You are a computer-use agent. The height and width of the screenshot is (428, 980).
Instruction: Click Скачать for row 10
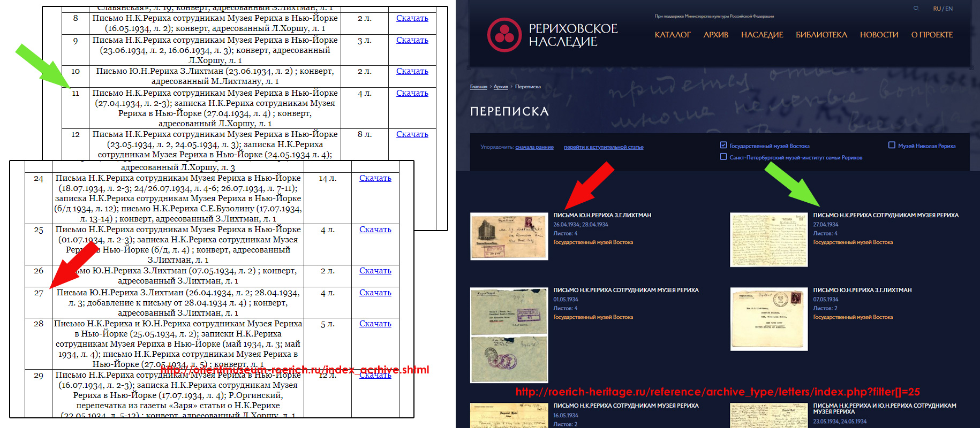412,71
